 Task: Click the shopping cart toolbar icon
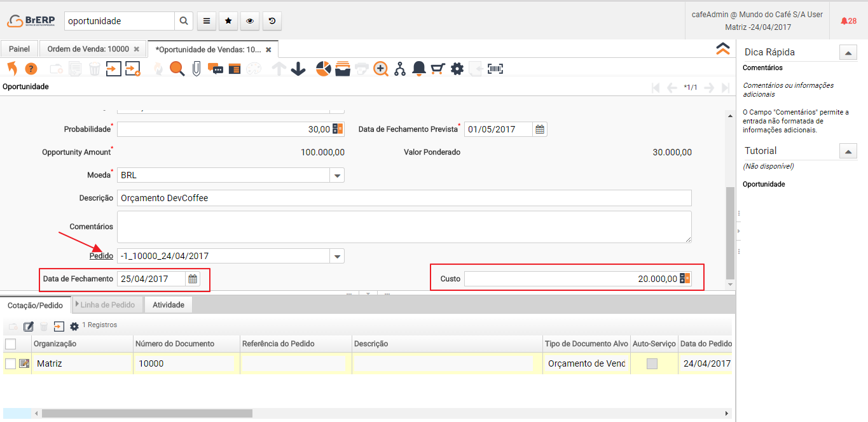[437, 69]
